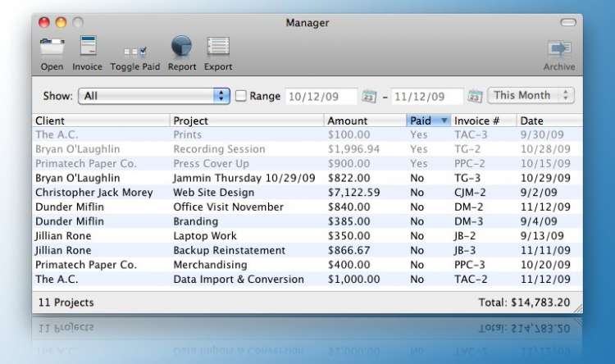Select the Branding project row
The image size is (615, 364).
(307, 221)
